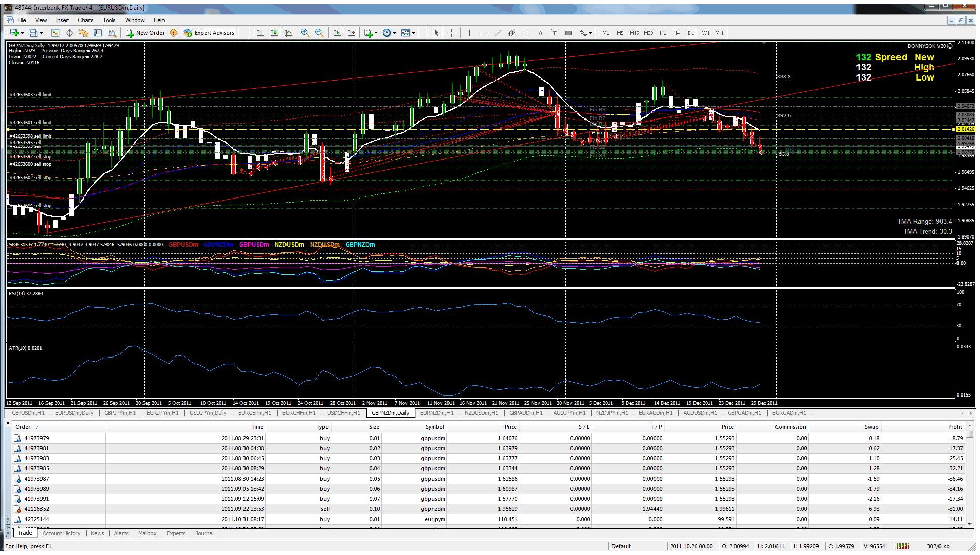Open the Account History terminal tab
This screenshot has width=980, height=555.
[61, 533]
